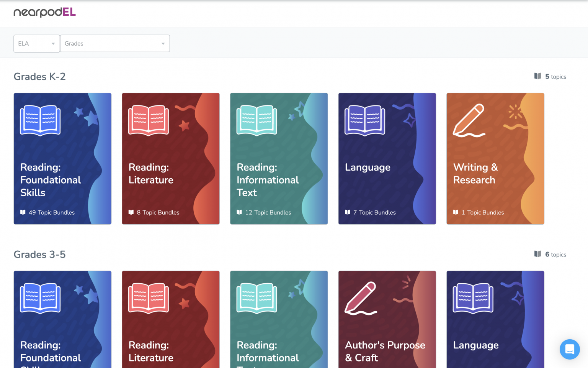Select the Grades K-2 section heading
The height and width of the screenshot is (368, 588).
click(39, 76)
